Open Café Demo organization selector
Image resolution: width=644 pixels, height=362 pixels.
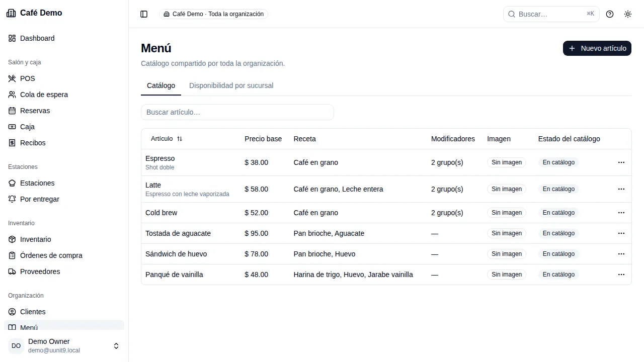pos(214,14)
